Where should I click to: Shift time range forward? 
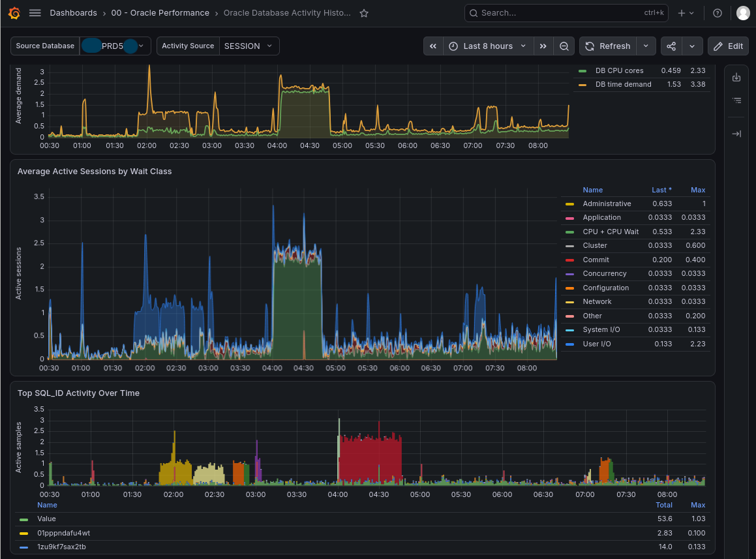pos(543,46)
